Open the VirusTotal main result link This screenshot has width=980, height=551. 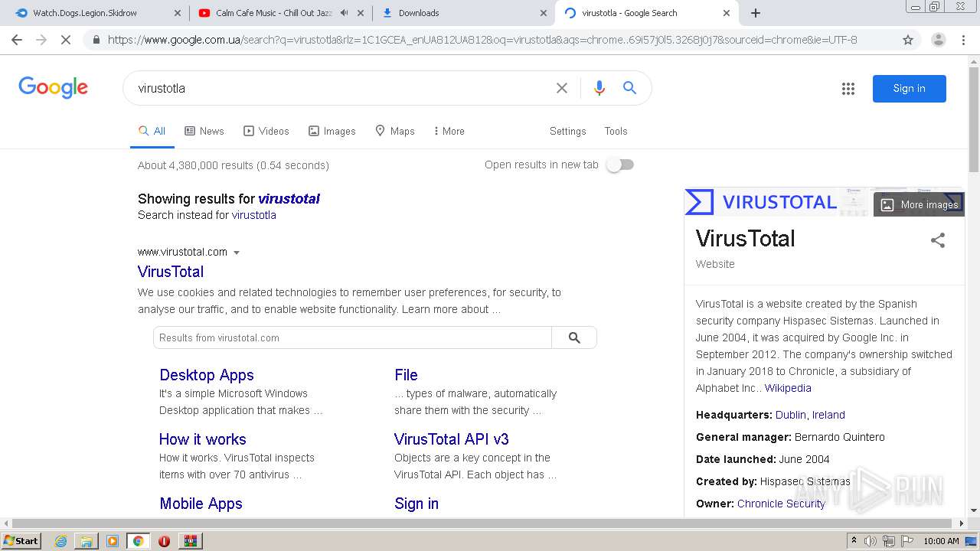coord(171,272)
